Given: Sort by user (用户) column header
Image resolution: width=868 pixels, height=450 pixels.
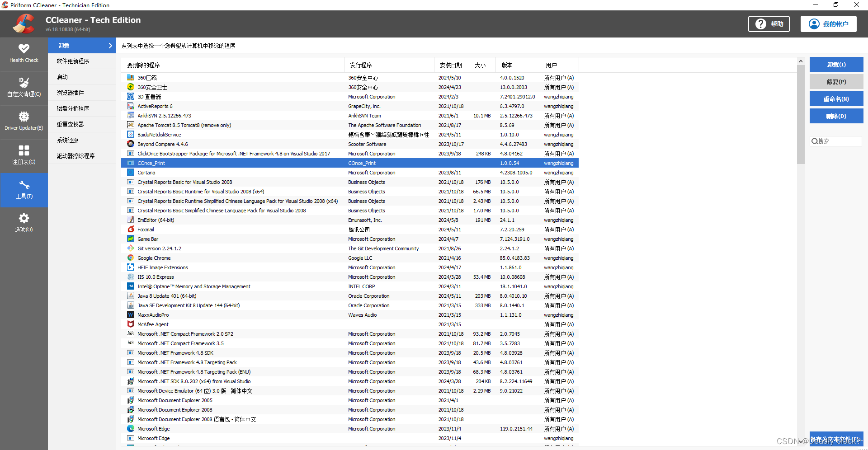Looking at the screenshot, I should [560, 65].
